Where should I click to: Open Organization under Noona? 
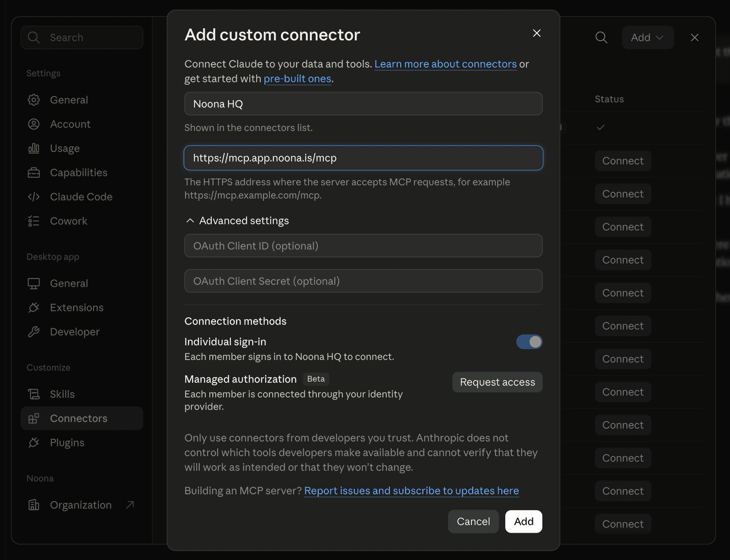(x=82, y=505)
